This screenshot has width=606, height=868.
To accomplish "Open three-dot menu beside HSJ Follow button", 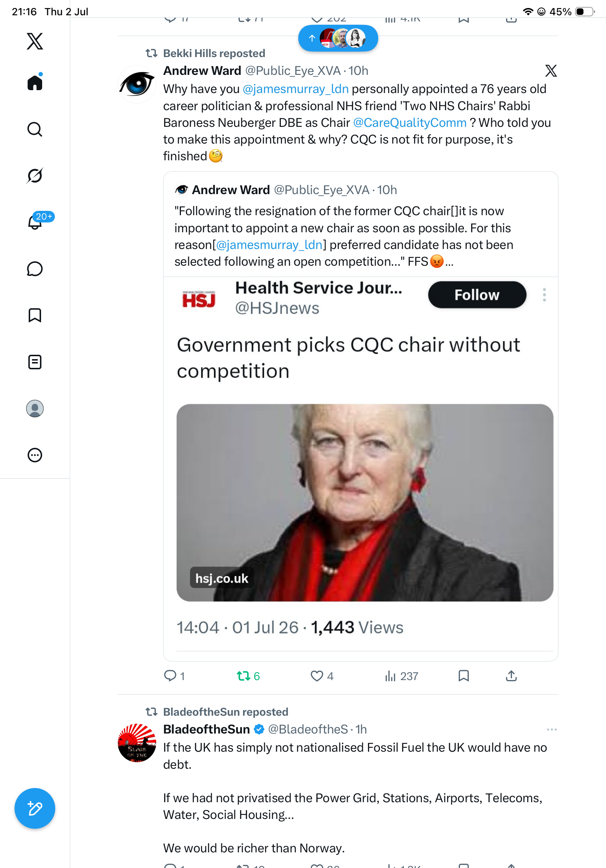I will [x=544, y=294].
